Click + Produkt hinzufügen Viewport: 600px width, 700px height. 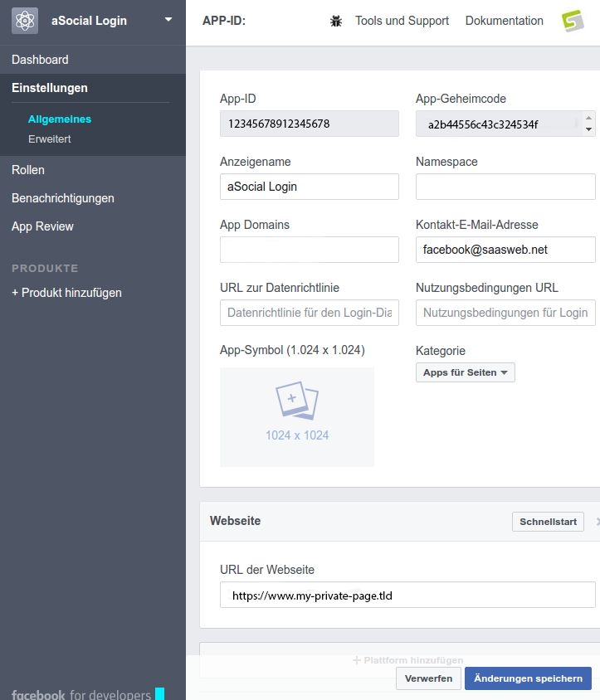(x=66, y=293)
